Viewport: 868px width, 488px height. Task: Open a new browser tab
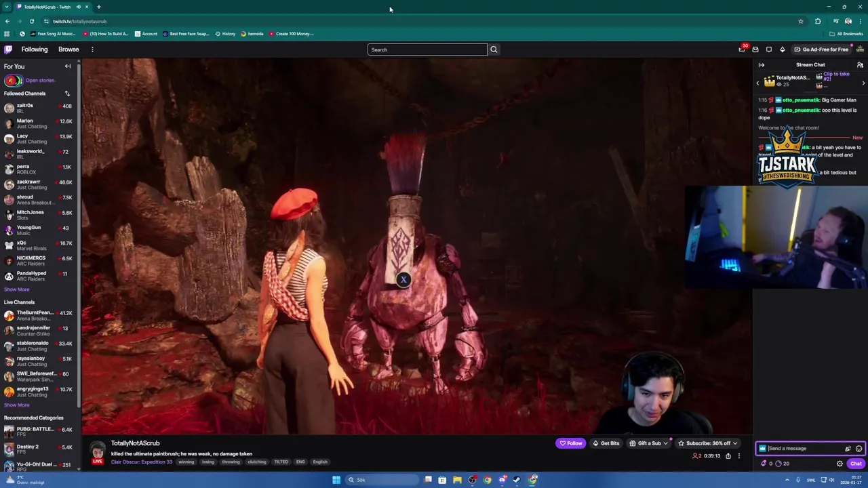(x=98, y=7)
